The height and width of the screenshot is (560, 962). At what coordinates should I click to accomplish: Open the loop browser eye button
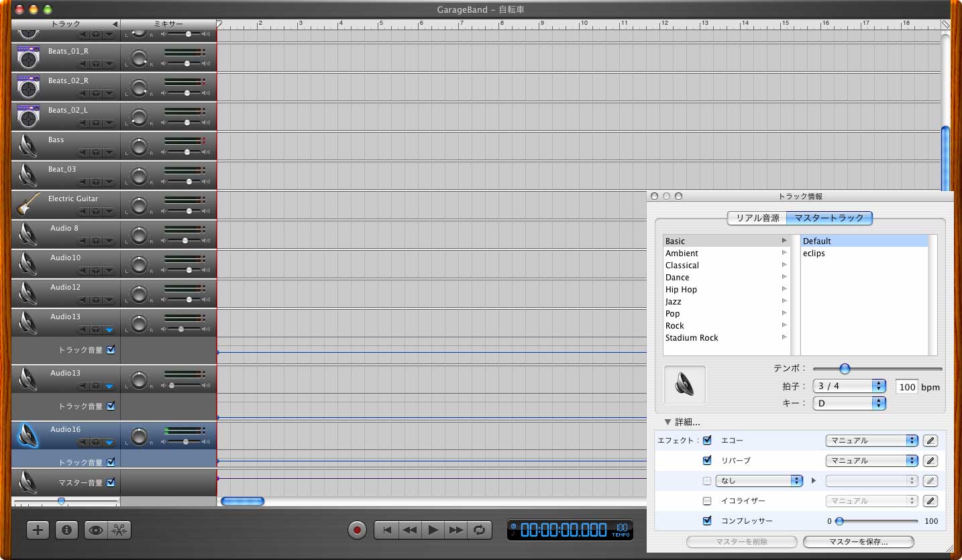(x=95, y=530)
